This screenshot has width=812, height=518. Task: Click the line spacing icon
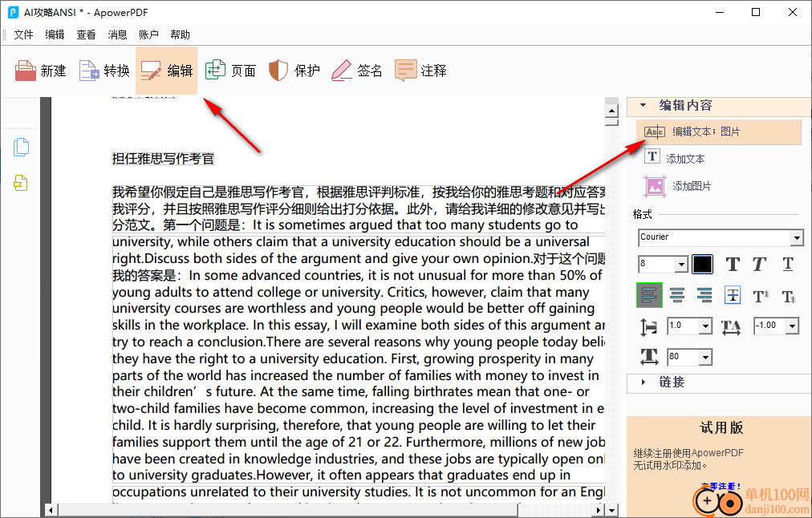[x=649, y=327]
